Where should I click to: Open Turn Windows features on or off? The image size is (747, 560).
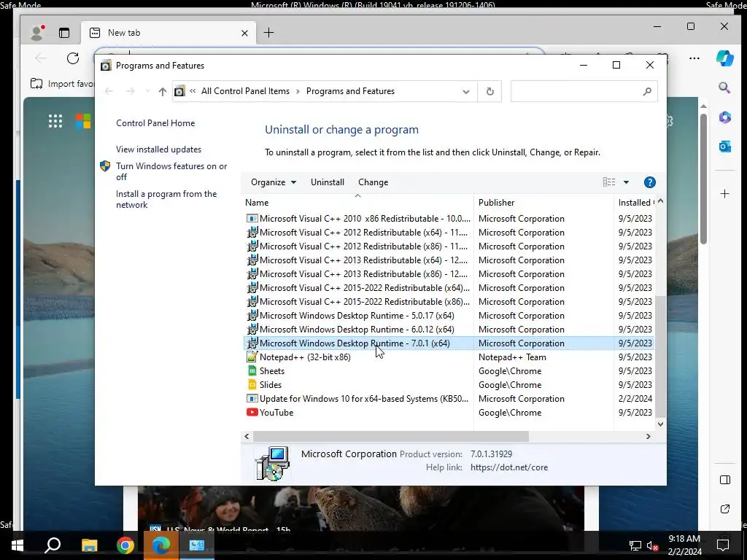pos(171,171)
